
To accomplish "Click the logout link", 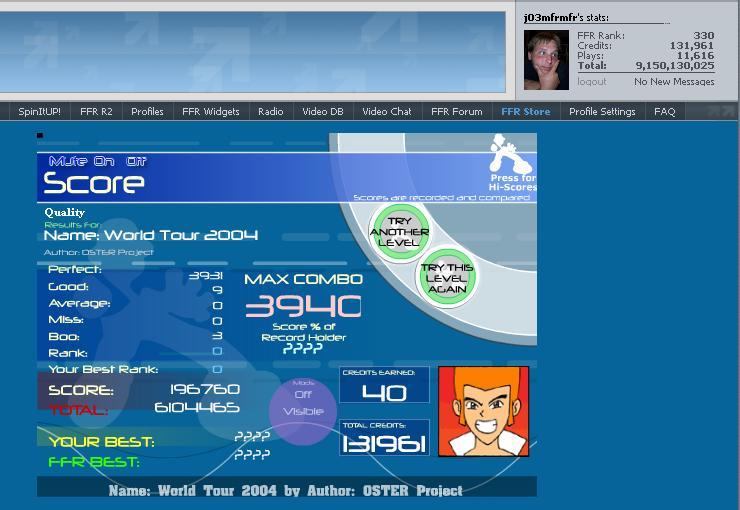I will (x=592, y=82).
